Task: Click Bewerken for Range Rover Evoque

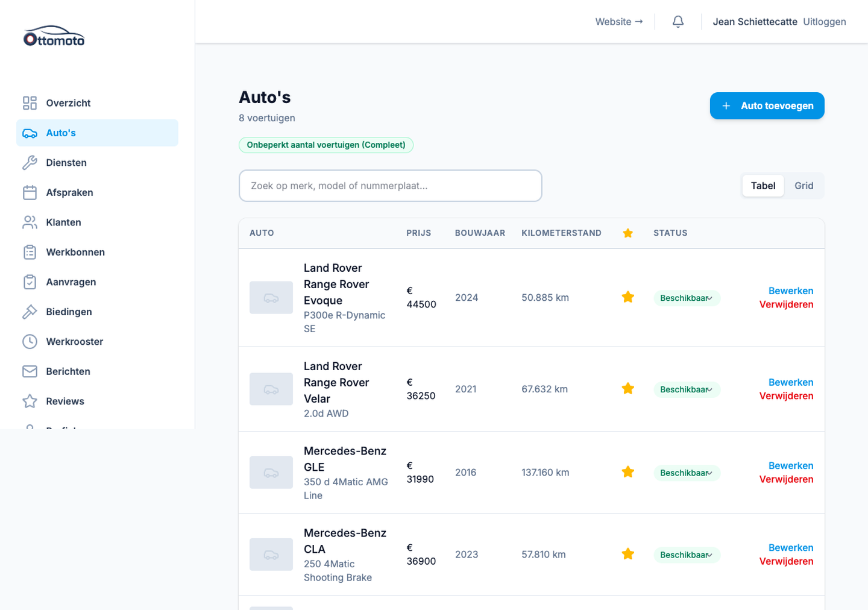Action: point(791,291)
